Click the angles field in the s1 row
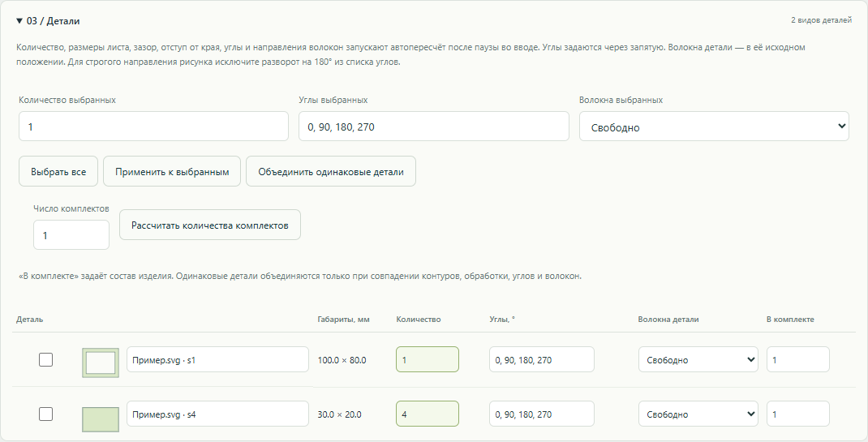Image resolution: width=868 pixels, height=442 pixels. (541, 359)
